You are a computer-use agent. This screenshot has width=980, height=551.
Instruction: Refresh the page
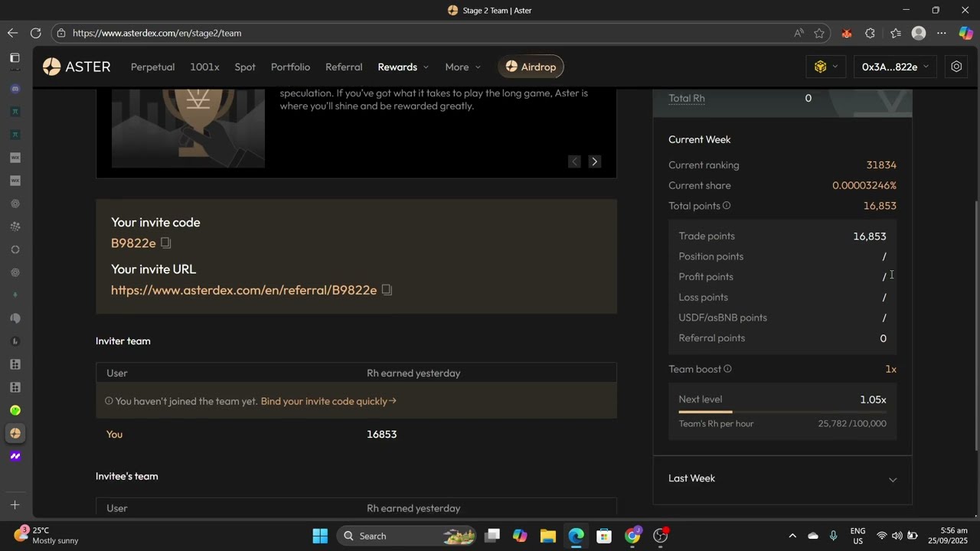35,33
